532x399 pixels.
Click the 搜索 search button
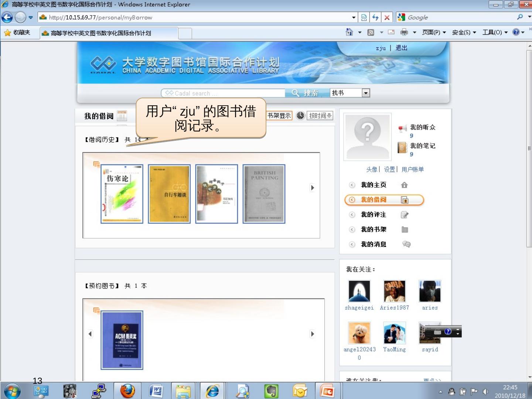(307, 93)
